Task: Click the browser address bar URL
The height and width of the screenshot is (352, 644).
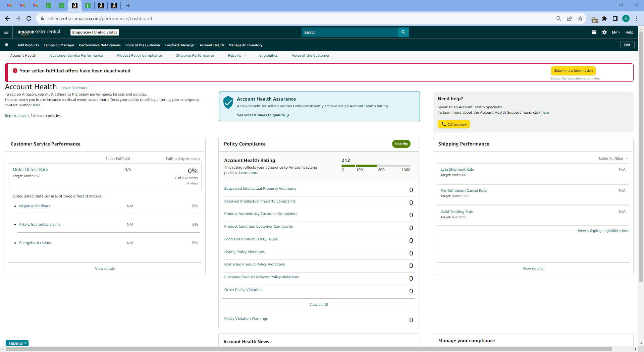Action: 100,18
